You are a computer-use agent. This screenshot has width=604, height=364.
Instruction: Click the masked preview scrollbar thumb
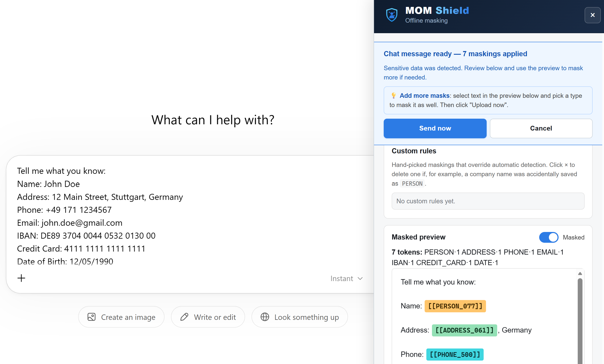(580, 321)
